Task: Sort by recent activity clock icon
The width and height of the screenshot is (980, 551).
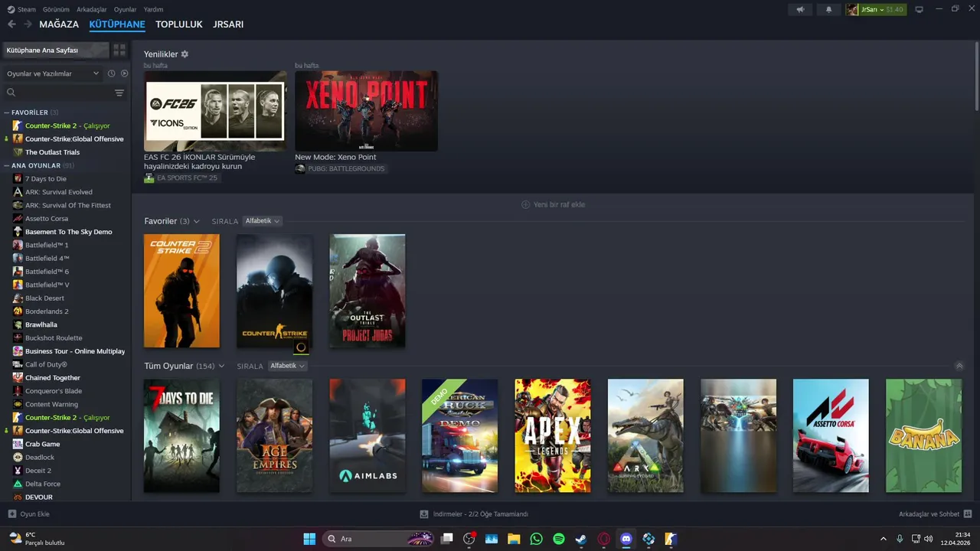Action: 111,73
